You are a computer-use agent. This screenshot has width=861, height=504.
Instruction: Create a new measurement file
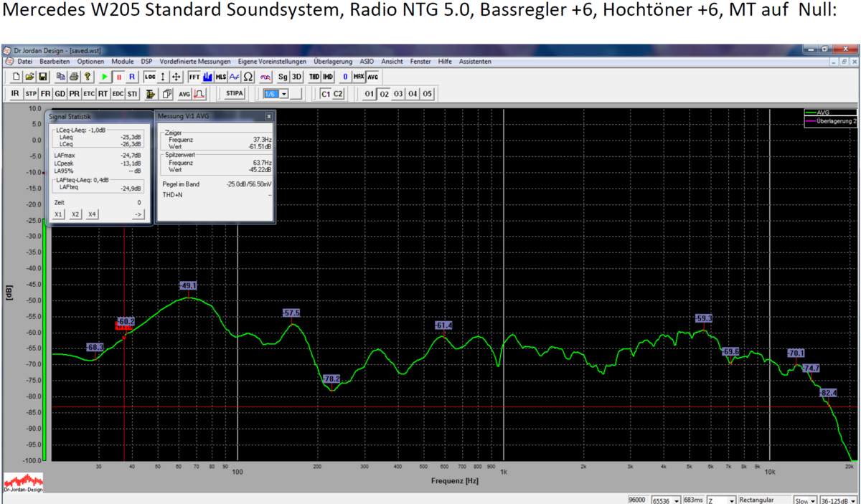click(x=17, y=76)
